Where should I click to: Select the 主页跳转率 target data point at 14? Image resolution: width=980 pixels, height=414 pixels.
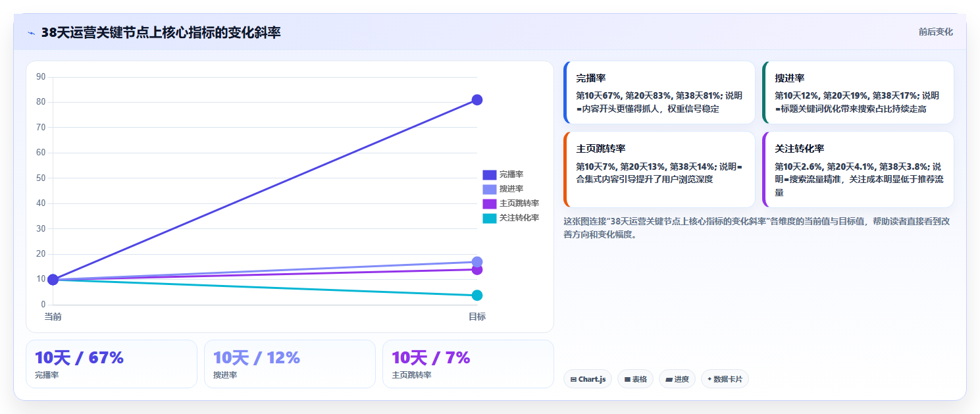click(477, 270)
